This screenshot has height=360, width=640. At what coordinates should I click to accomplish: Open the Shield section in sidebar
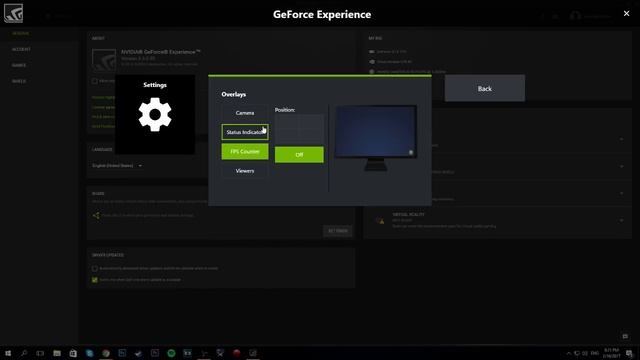click(19, 81)
